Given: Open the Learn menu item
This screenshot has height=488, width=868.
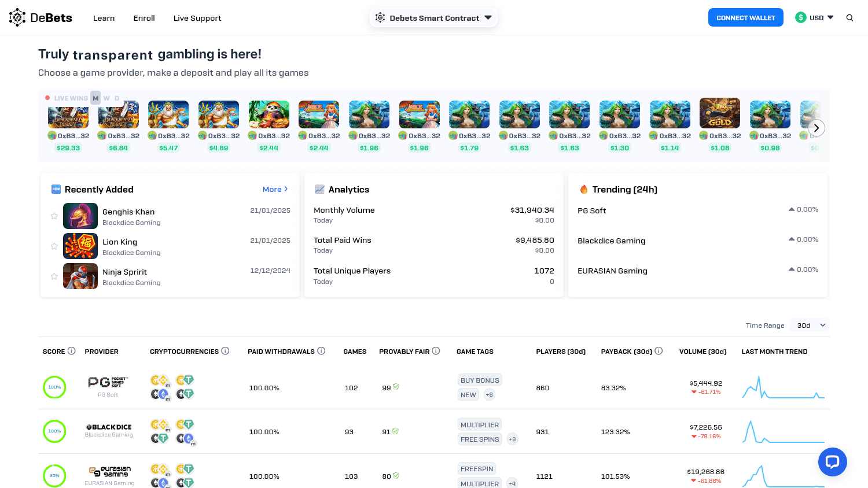Looking at the screenshot, I should pyautogui.click(x=104, y=18).
